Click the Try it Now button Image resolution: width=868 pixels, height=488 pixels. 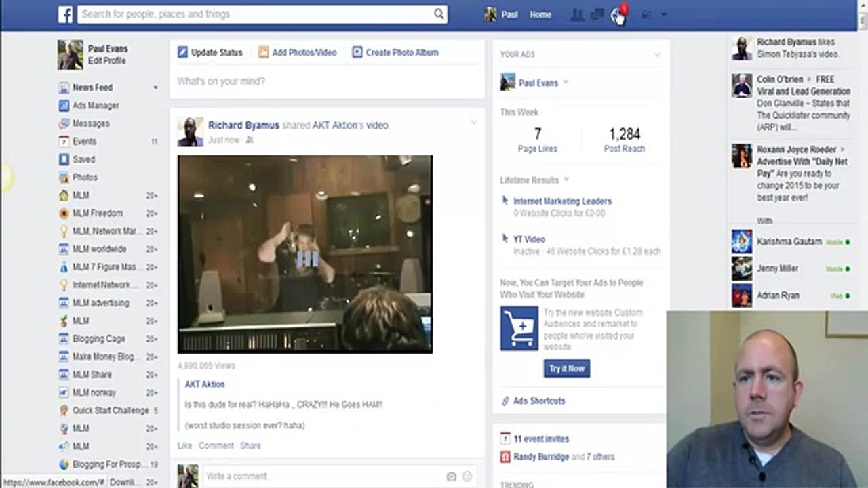(x=566, y=369)
